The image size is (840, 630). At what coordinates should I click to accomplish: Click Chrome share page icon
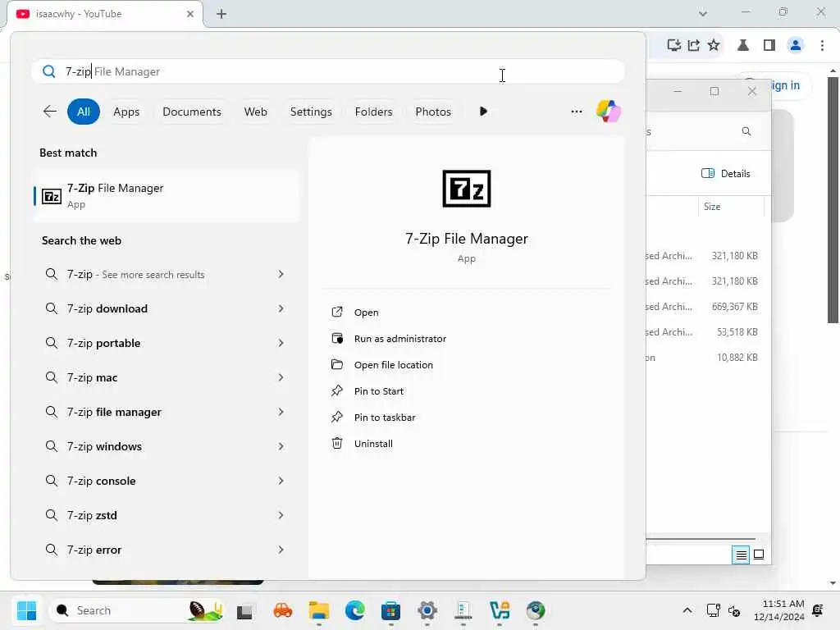tap(694, 45)
